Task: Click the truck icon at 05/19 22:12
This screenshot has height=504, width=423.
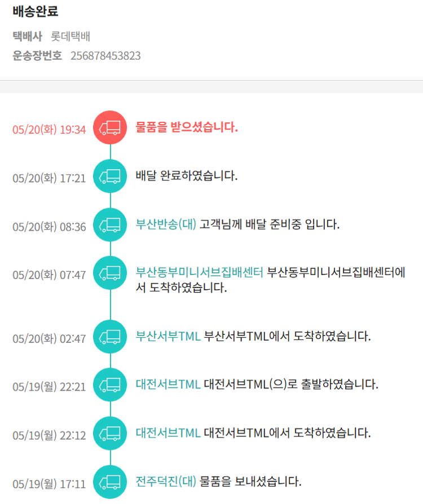Action: pos(110,434)
